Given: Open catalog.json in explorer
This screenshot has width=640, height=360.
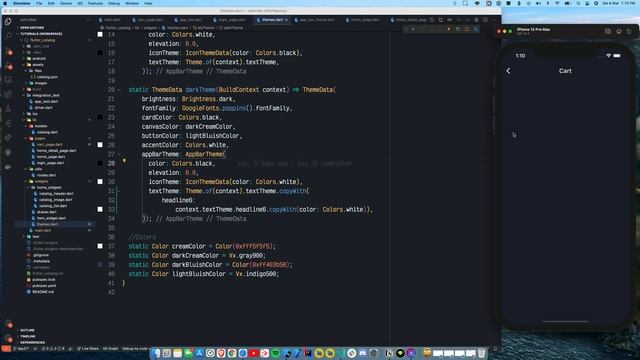Looking at the screenshot, I should [x=47, y=77].
